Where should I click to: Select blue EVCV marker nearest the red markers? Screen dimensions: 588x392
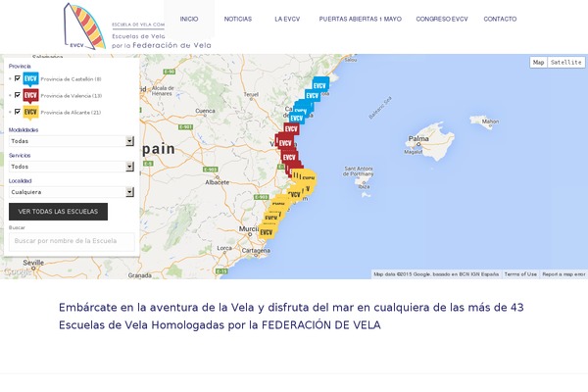click(x=296, y=119)
